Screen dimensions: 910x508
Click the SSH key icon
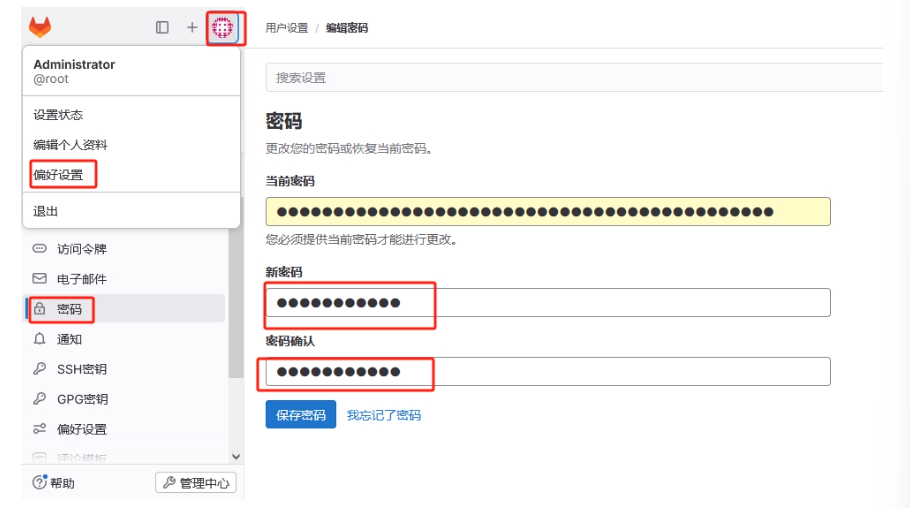pyautogui.click(x=39, y=369)
